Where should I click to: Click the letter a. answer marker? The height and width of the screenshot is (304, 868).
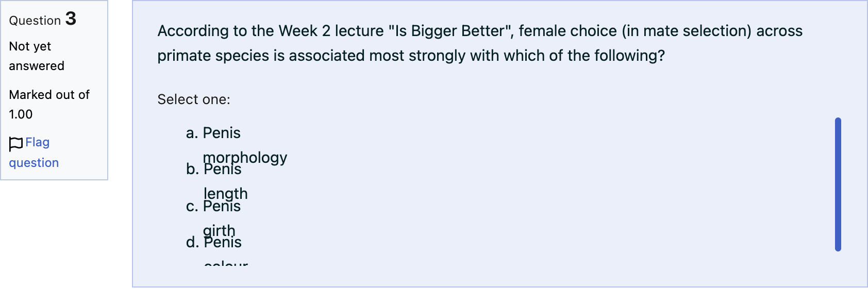(x=192, y=133)
